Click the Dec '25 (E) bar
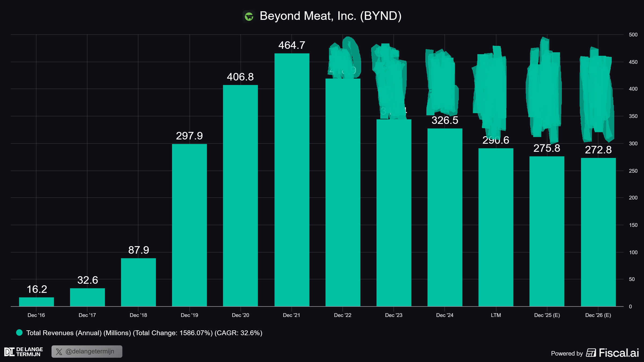Image resolution: width=644 pixels, height=362 pixels. click(x=547, y=231)
